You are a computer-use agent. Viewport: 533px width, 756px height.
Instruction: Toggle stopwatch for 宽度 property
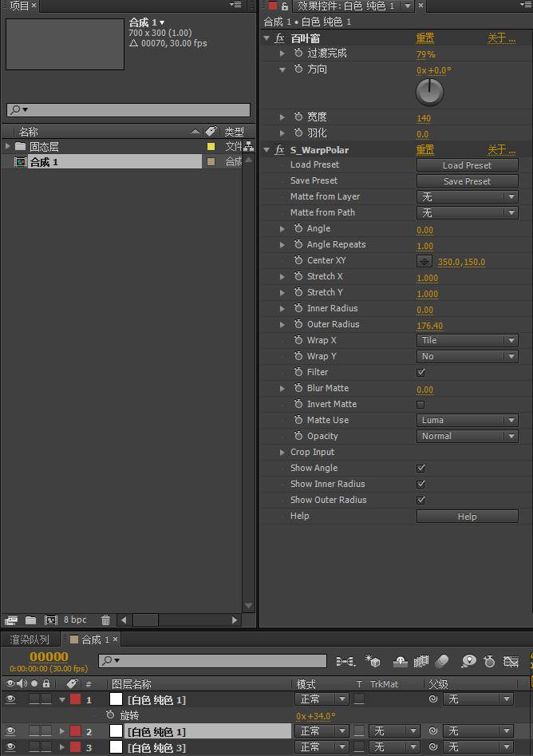[298, 117]
